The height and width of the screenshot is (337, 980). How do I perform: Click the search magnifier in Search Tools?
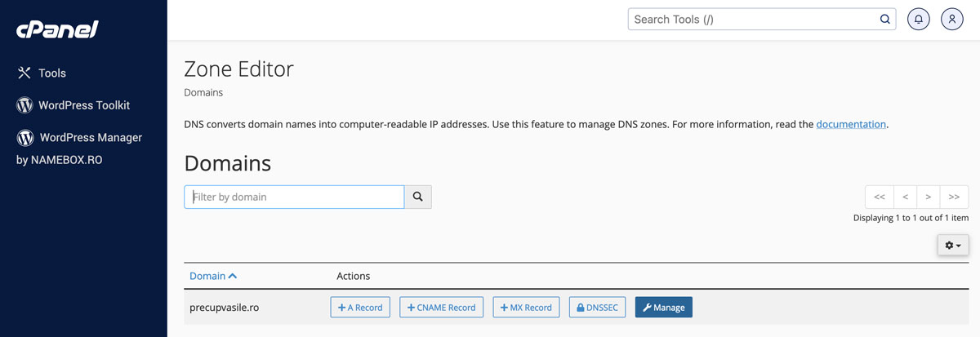click(884, 20)
